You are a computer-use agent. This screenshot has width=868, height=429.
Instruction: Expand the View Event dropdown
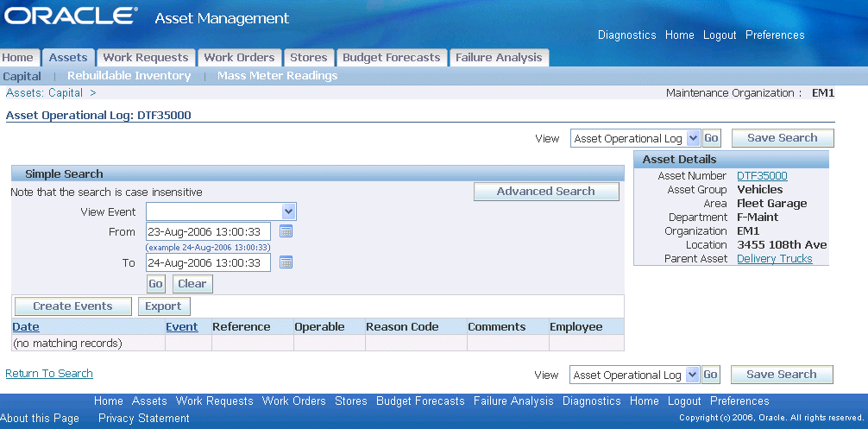coord(289,211)
